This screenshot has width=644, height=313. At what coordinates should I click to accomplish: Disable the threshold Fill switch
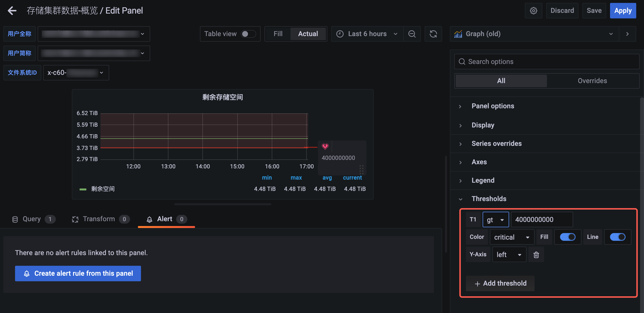click(x=568, y=237)
